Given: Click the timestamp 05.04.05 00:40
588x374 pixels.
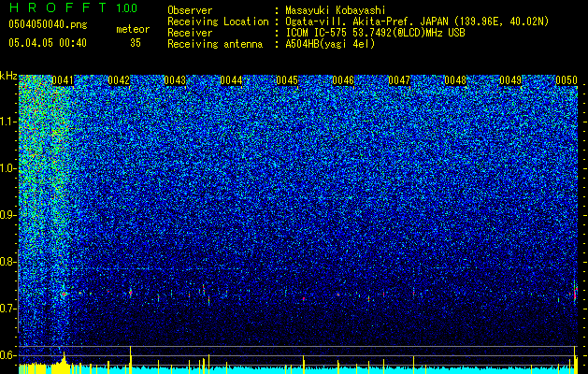Looking at the screenshot, I should [x=48, y=43].
